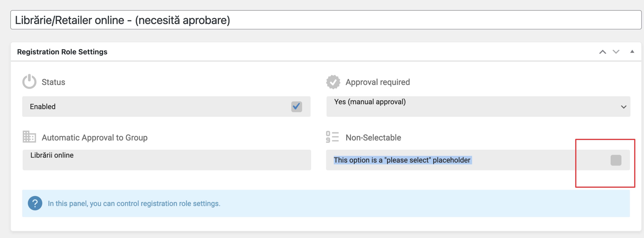644x238 pixels.
Task: Click the blue question mark help icon
Action: (35, 203)
